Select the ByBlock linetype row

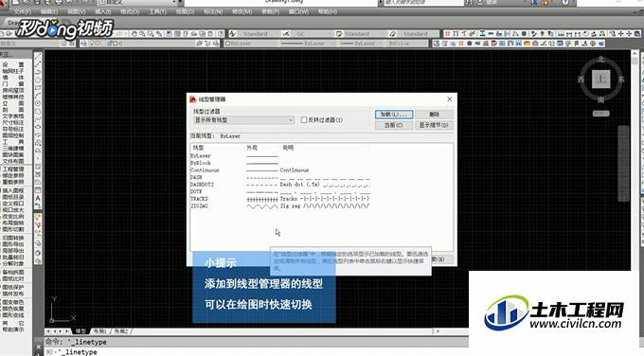pyautogui.click(x=280, y=163)
